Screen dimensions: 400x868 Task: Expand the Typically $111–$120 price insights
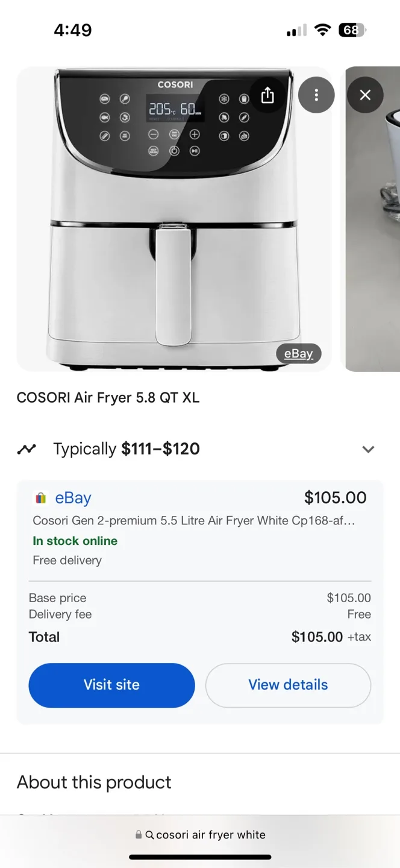click(x=368, y=449)
